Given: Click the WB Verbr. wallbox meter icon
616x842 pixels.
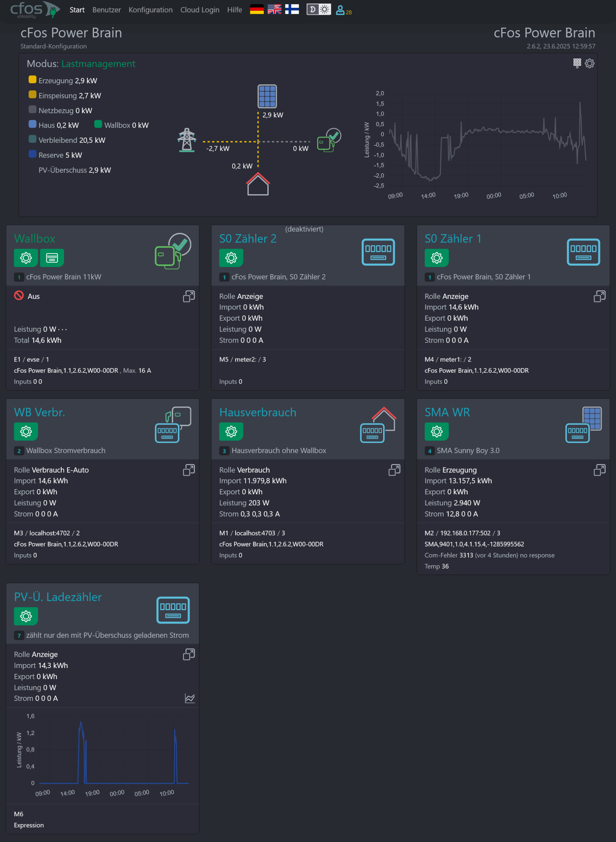Looking at the screenshot, I should pyautogui.click(x=173, y=425).
